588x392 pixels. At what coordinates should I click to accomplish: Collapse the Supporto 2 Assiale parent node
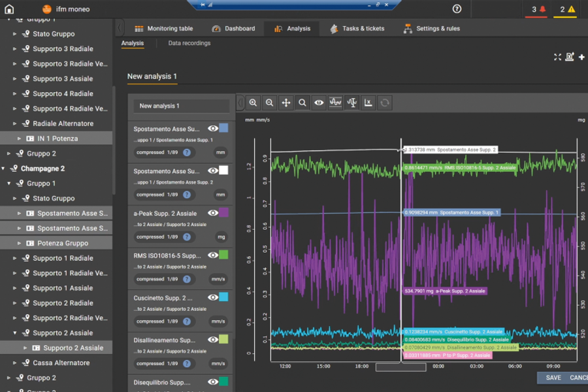point(14,333)
